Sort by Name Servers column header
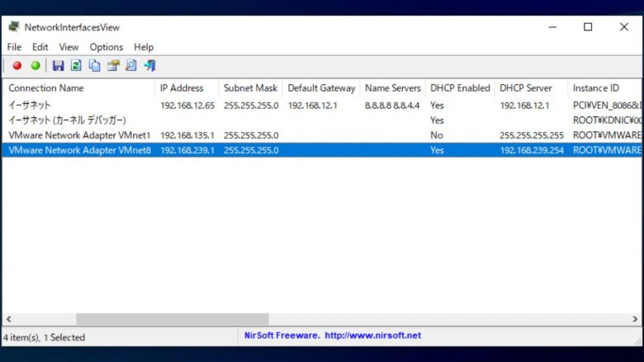 pyautogui.click(x=393, y=88)
